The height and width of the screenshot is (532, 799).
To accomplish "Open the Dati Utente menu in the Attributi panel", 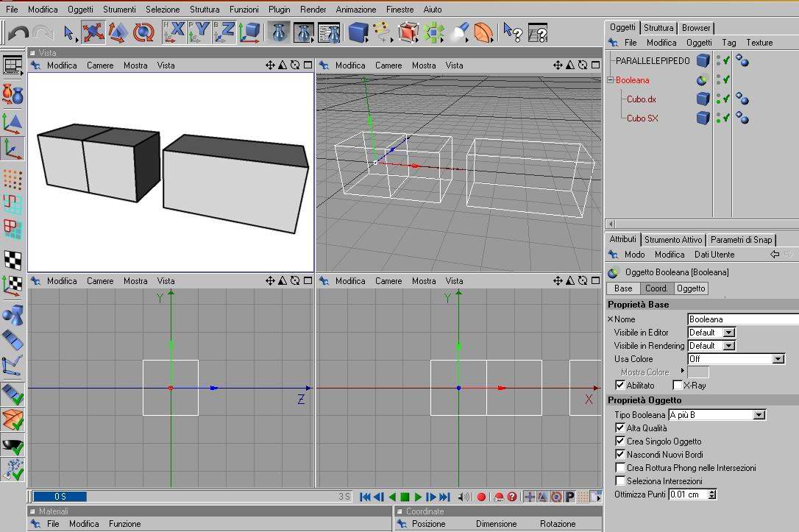I will click(x=714, y=255).
